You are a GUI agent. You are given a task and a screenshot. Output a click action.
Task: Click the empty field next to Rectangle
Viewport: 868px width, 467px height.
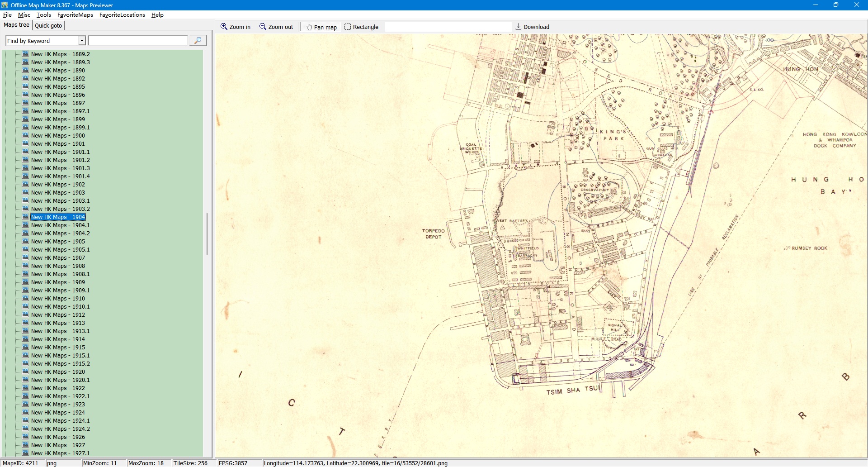pyautogui.click(x=448, y=27)
